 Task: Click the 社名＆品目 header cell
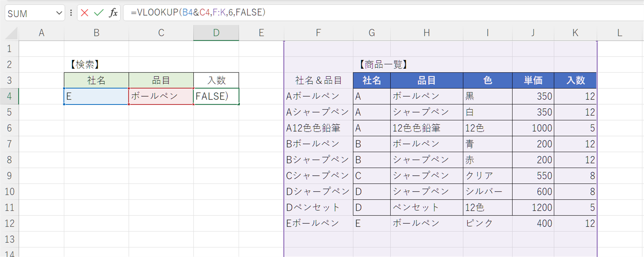coord(318,80)
